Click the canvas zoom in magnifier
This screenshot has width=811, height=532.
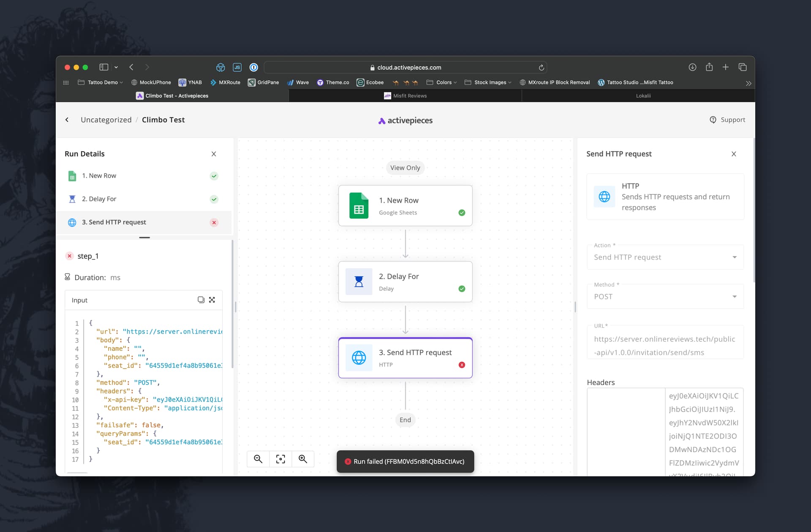[x=303, y=459]
